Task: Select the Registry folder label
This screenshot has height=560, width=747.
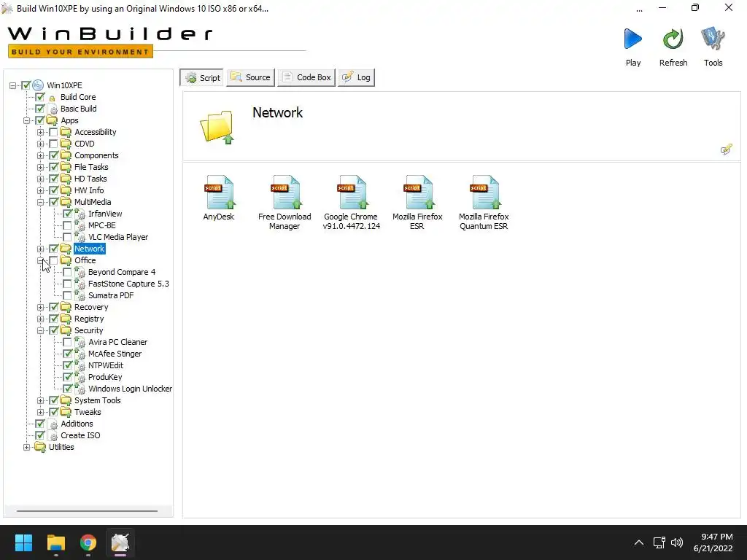Action: pos(89,319)
